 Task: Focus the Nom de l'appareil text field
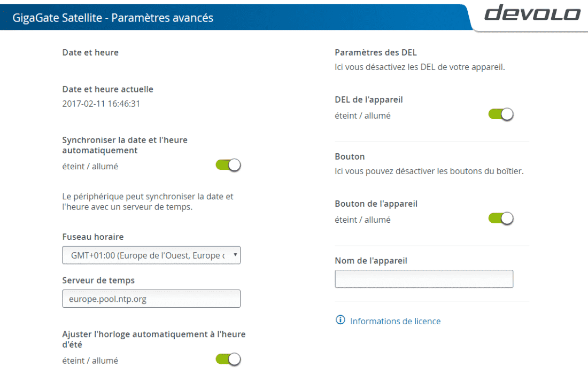pyautogui.click(x=424, y=279)
